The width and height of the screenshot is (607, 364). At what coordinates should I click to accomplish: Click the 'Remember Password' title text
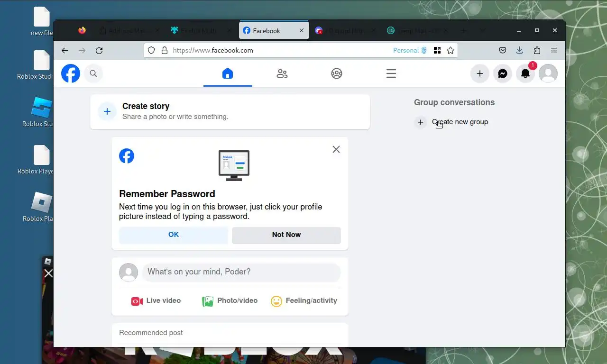coord(167,194)
